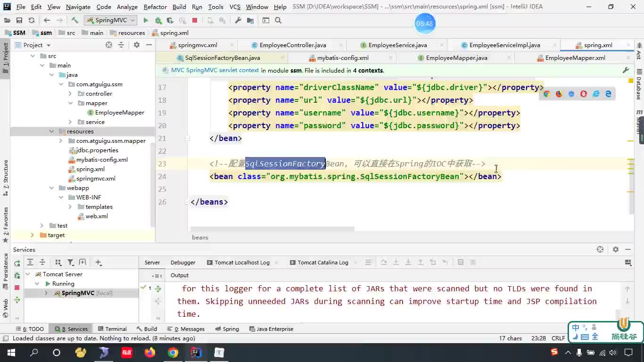Navigate Back with the left arrow icon
The width and height of the screenshot is (644, 362).
click(47, 20)
